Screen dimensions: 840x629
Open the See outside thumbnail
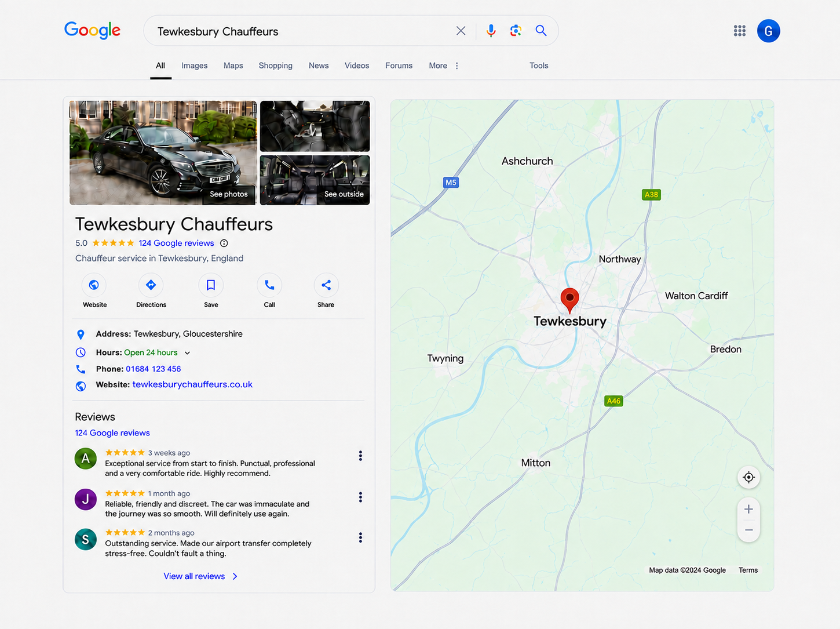315,180
